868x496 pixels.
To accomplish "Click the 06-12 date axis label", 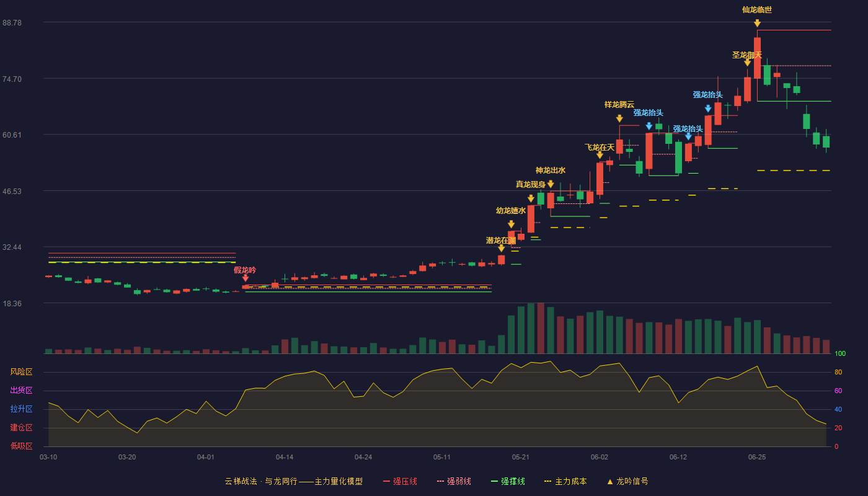I will coord(678,457).
